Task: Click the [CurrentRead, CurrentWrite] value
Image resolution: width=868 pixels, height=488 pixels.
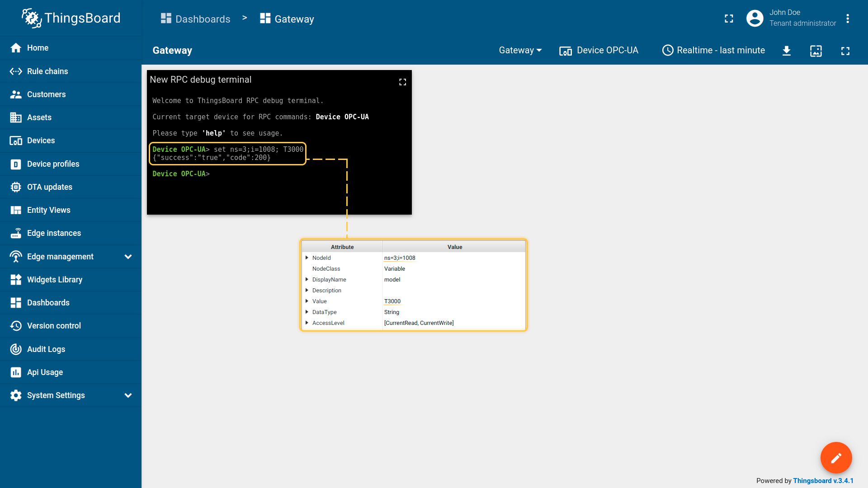Action: tap(419, 323)
